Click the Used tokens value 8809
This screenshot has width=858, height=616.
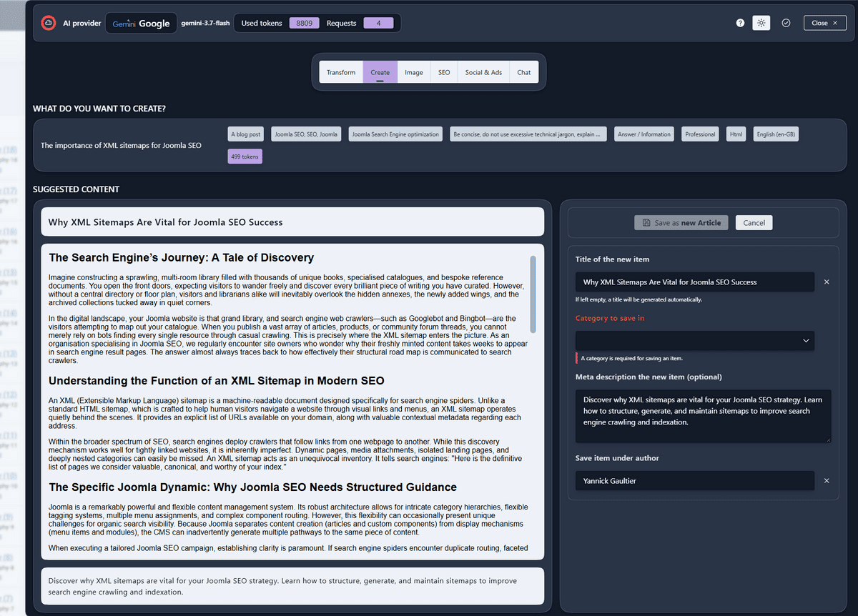(304, 23)
